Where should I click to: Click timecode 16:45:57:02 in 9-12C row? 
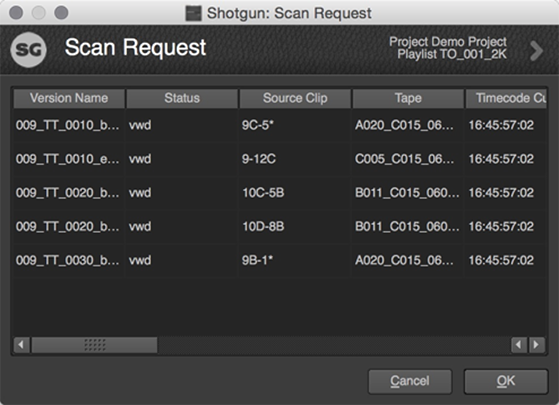tap(501, 159)
